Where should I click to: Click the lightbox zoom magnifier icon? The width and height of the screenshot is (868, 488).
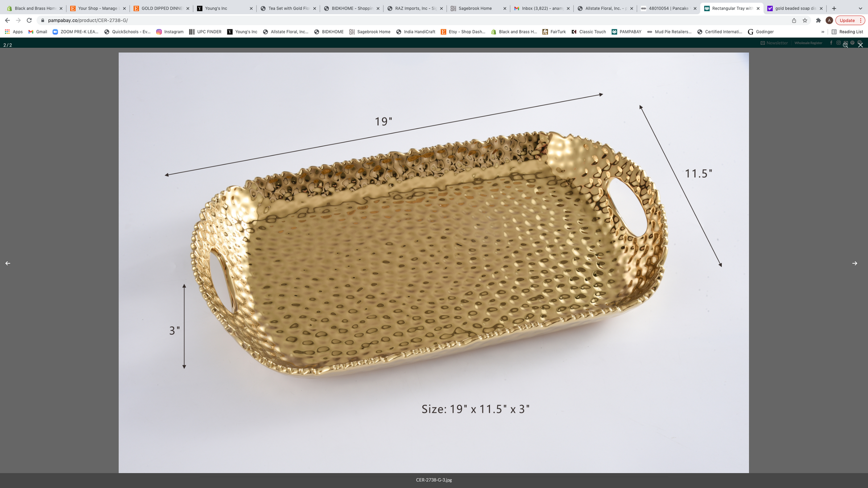[x=845, y=45]
